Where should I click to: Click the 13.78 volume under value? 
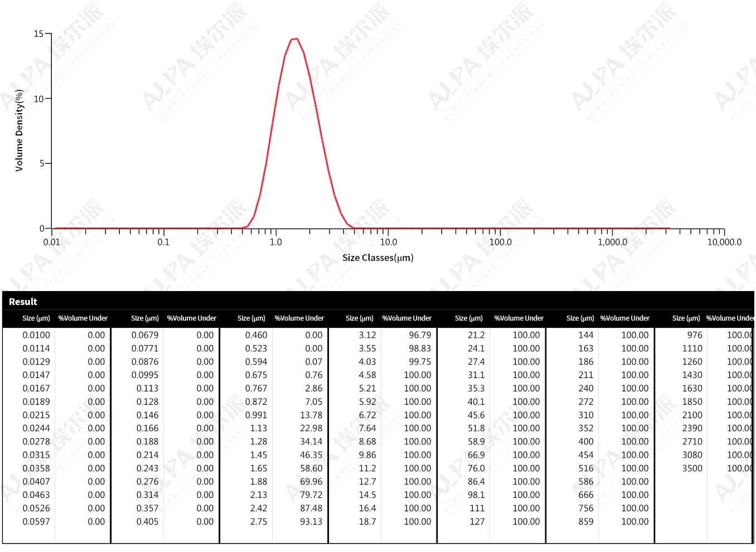pos(311,415)
